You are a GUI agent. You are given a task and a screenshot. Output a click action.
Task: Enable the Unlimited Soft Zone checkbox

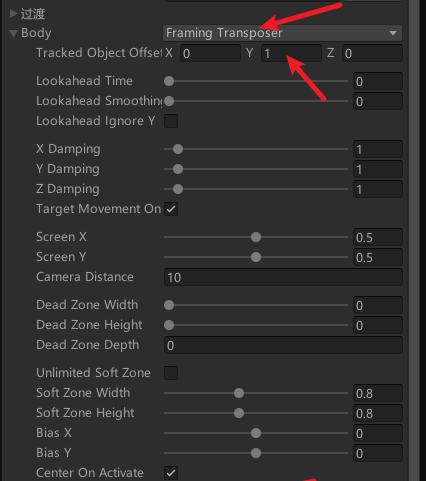(171, 373)
